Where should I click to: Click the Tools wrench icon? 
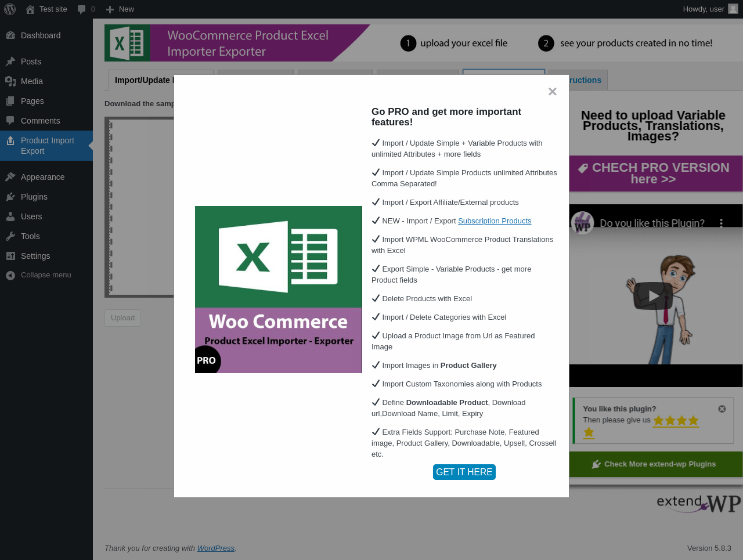click(x=10, y=236)
